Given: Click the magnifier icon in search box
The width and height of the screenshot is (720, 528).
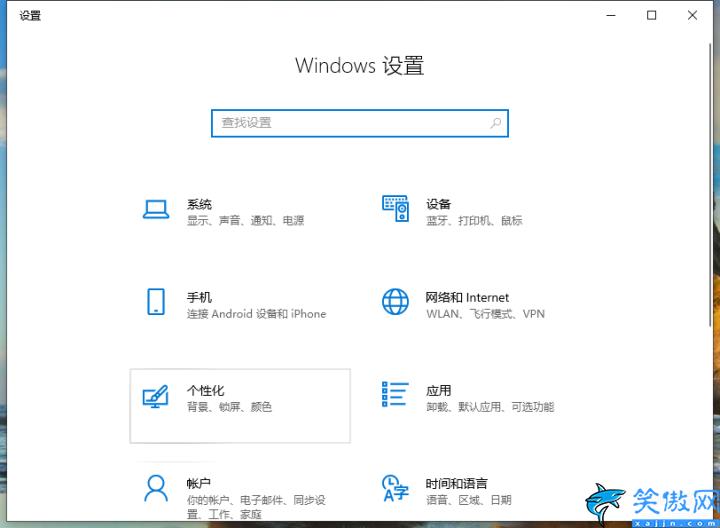Looking at the screenshot, I should tap(495, 123).
